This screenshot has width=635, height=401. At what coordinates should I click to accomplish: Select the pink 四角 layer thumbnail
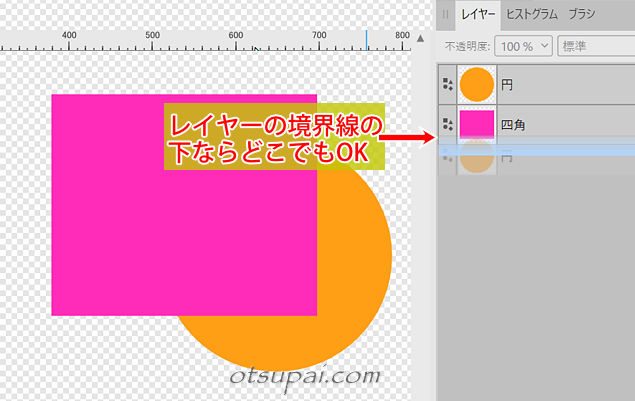pyautogui.click(x=476, y=124)
